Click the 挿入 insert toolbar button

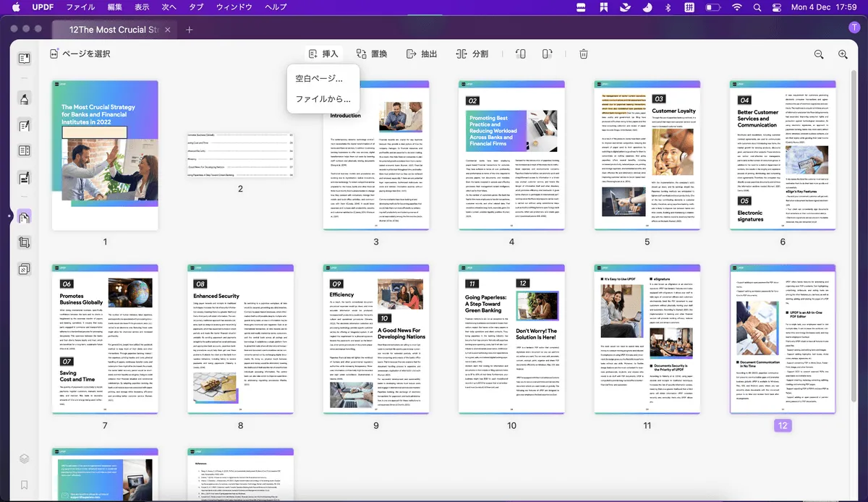(323, 54)
